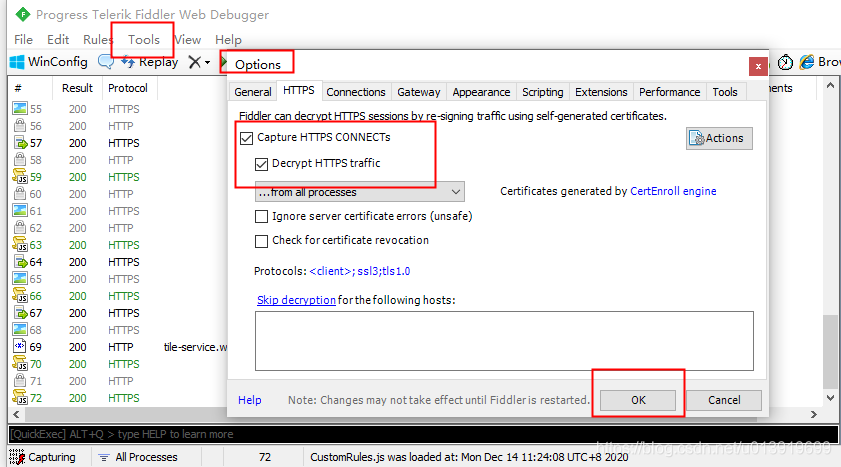Click the JS script icon of session 59
The image size is (841, 467).
click(20, 176)
